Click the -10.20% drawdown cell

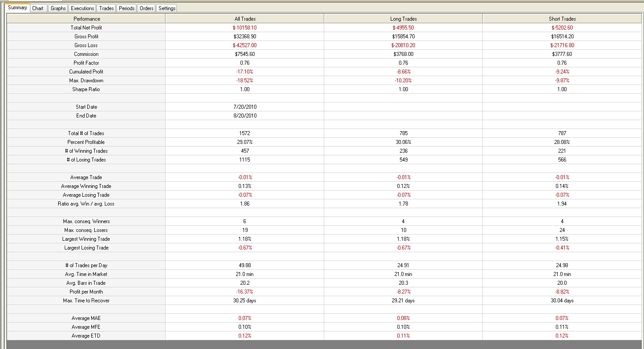point(403,81)
